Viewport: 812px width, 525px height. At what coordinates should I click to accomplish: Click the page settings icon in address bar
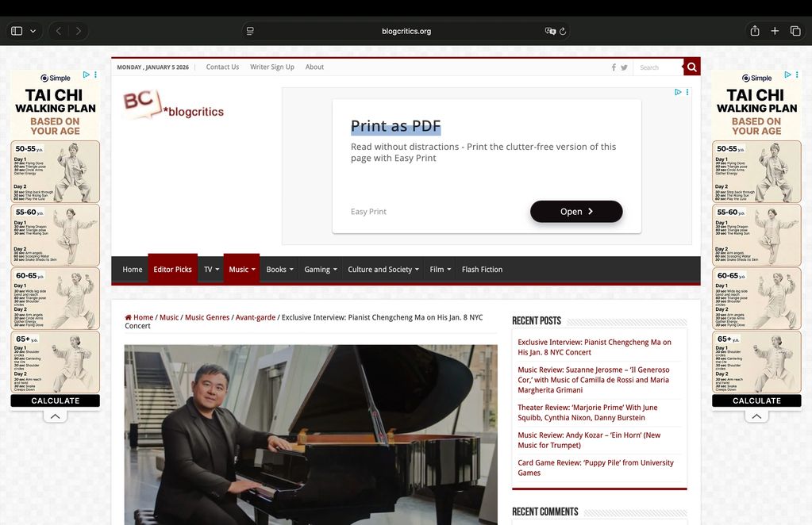click(250, 31)
